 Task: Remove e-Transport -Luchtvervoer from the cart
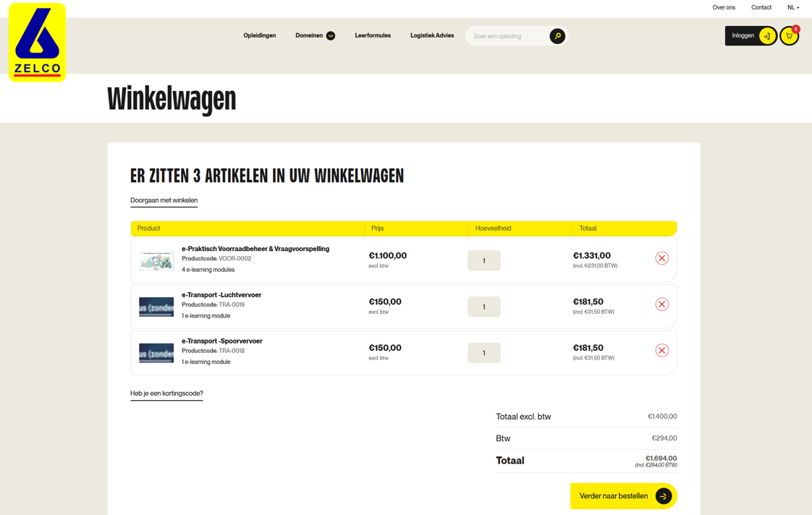(x=661, y=305)
